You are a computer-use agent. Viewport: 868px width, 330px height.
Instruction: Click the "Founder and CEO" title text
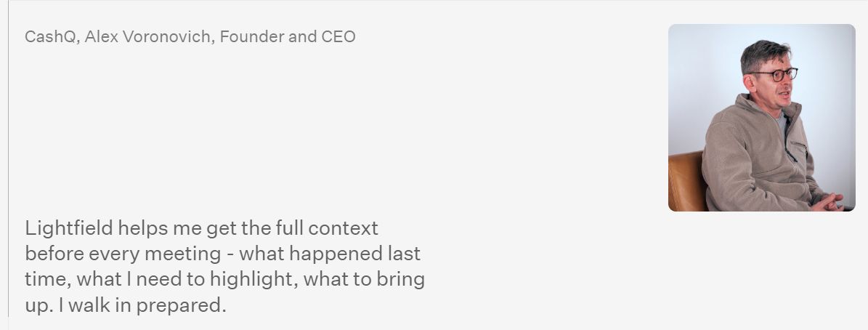288,36
